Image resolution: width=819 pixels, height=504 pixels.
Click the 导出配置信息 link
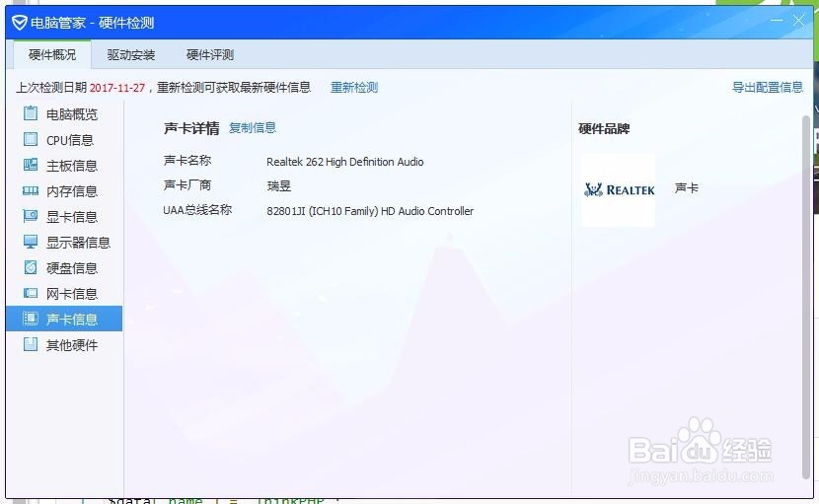768,87
